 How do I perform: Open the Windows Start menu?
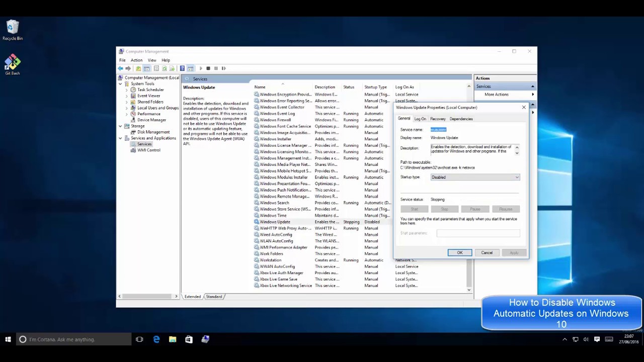[8, 339]
